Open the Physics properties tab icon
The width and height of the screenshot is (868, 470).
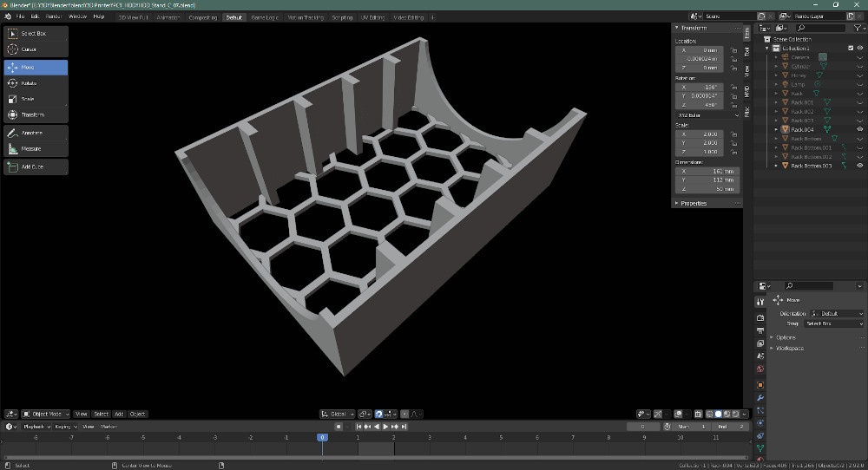tap(760, 423)
